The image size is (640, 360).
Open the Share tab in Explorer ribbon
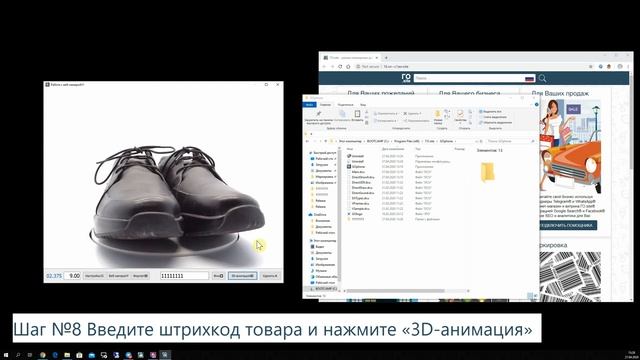click(345, 105)
